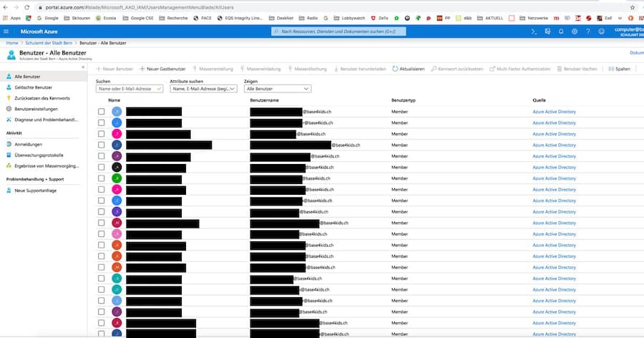Collapse the left menu with the chevron
Screen dimensions: 644x338
pos(83,67)
